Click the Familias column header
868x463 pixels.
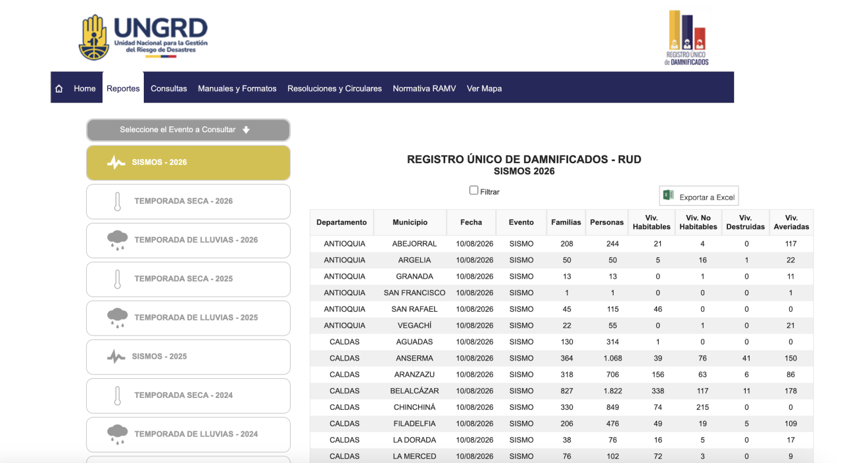pos(566,222)
